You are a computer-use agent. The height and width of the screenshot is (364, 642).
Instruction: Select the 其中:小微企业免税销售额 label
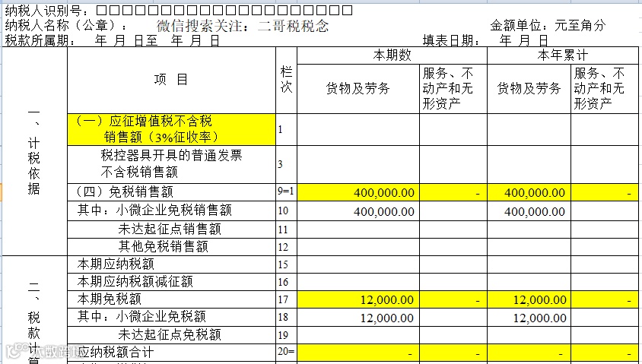tap(172, 210)
